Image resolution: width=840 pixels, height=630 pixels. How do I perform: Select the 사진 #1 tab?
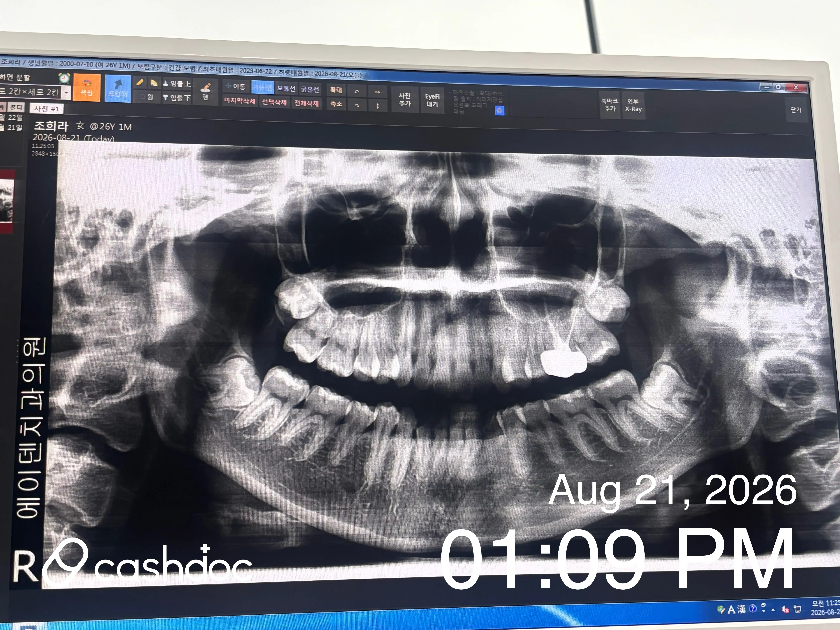click(47, 109)
